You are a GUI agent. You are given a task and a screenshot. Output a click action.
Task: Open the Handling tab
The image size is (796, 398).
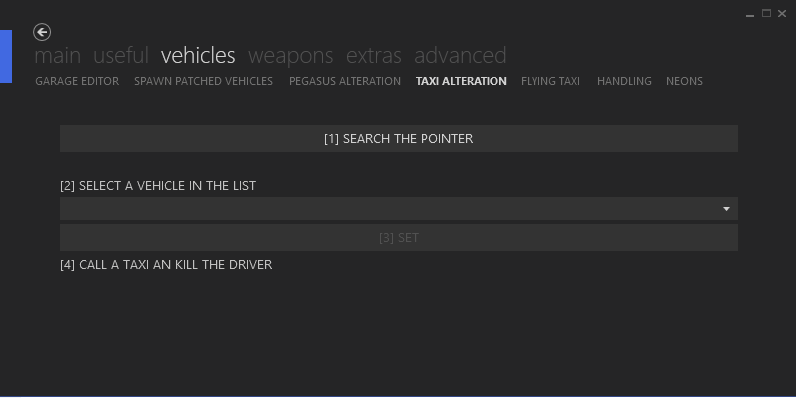click(x=624, y=81)
